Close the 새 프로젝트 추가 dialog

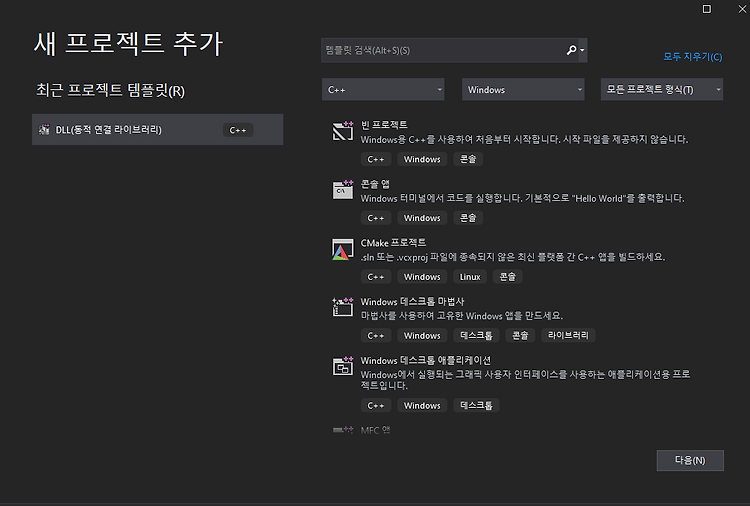coord(742,9)
